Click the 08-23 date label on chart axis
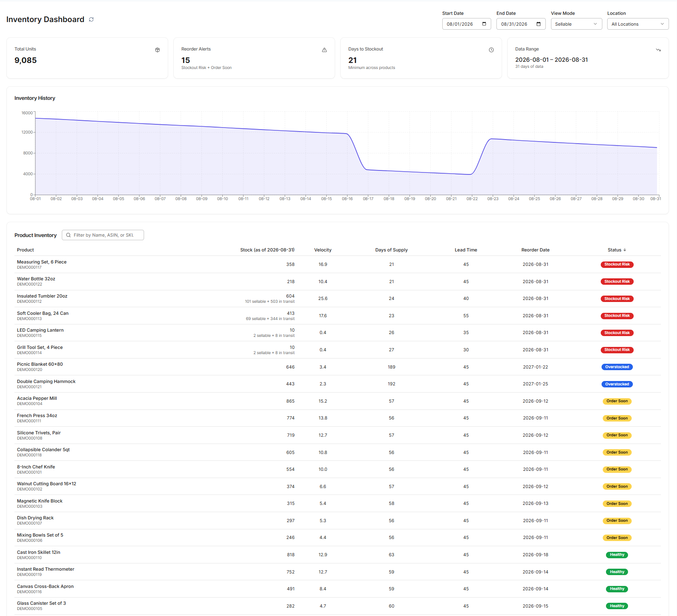Image resolution: width=677 pixels, height=616 pixels. coord(493,199)
